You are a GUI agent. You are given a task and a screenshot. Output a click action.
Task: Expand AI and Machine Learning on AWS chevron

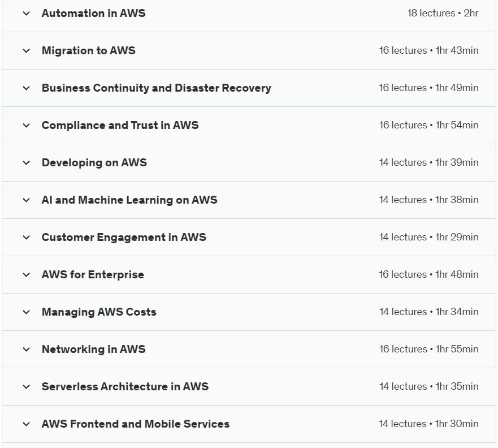tap(27, 200)
